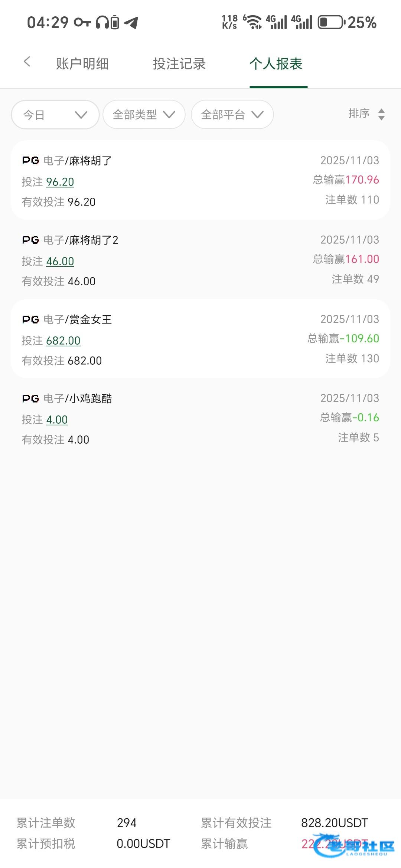Open the 96.20 bet amount link

(x=60, y=182)
